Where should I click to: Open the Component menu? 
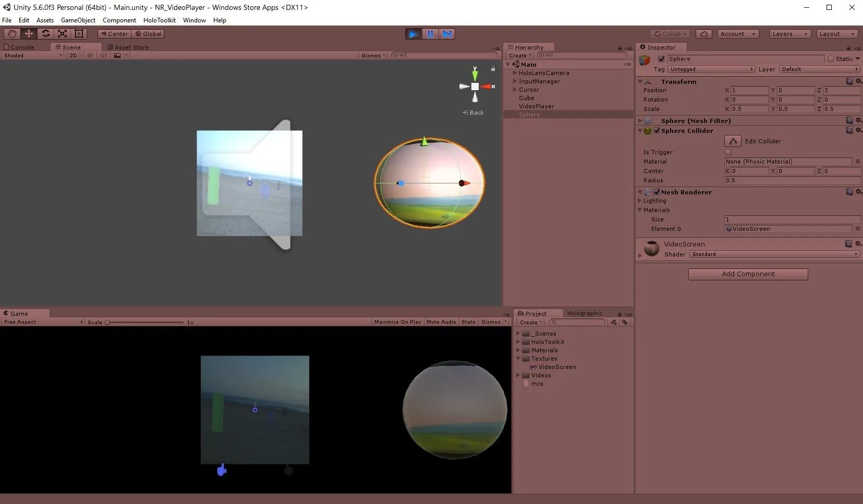pyautogui.click(x=119, y=20)
